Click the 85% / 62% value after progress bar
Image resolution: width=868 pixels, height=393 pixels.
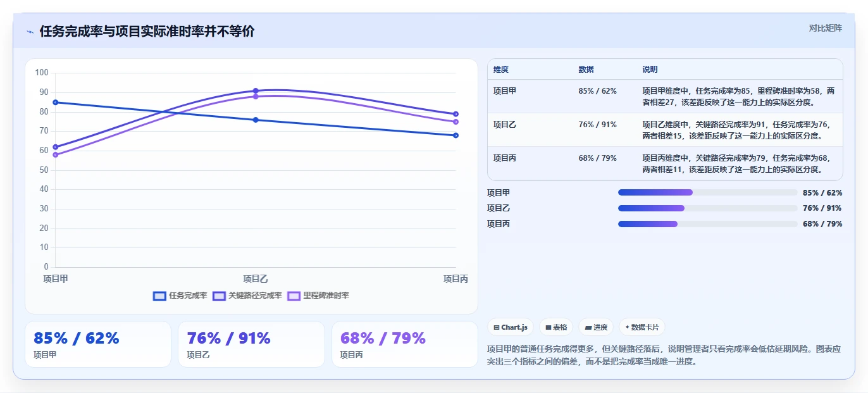click(822, 192)
